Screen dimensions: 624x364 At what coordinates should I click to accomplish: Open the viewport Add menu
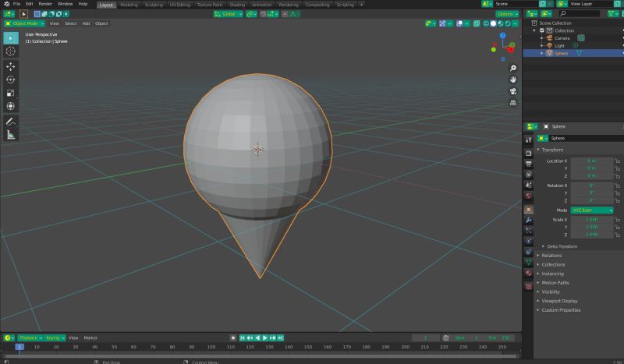86,23
